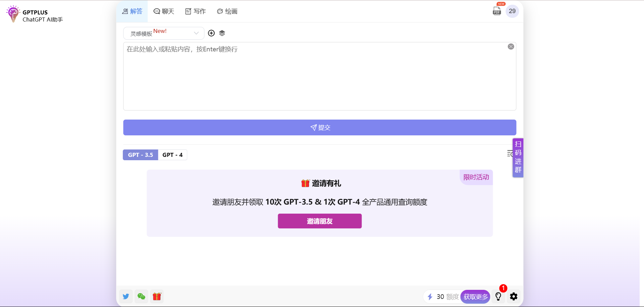Click the 邀请朋友 invite friends button
Viewport: 644px width, 307px height.
(x=320, y=221)
